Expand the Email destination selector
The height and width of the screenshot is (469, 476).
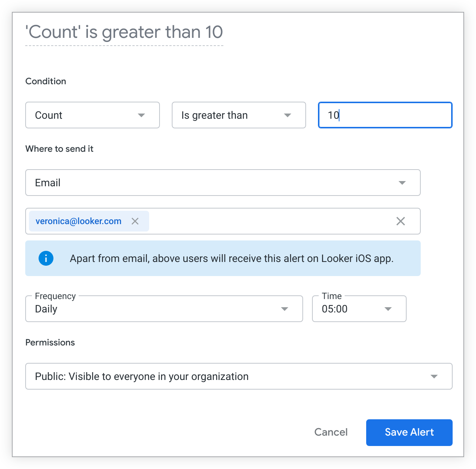[215, 183]
